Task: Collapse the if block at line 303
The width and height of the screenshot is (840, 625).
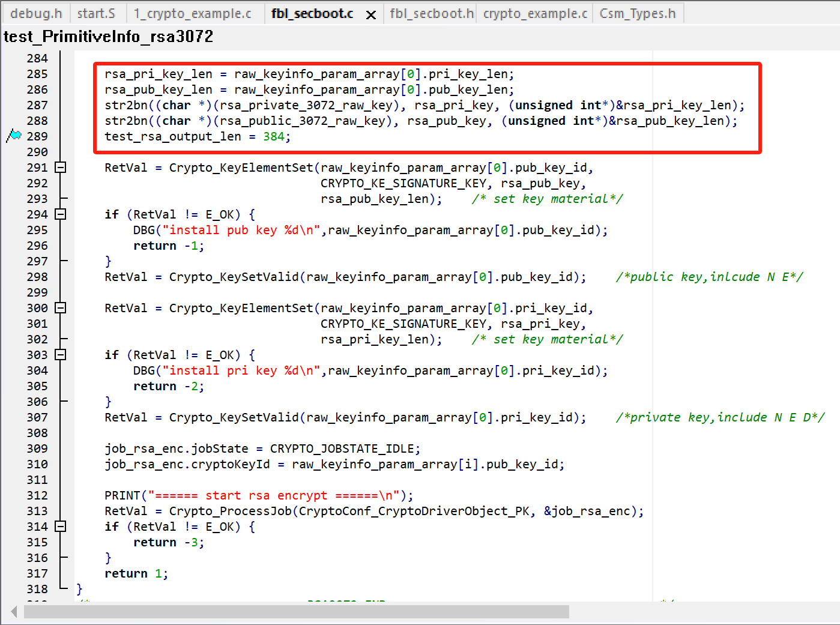Action: (x=61, y=355)
